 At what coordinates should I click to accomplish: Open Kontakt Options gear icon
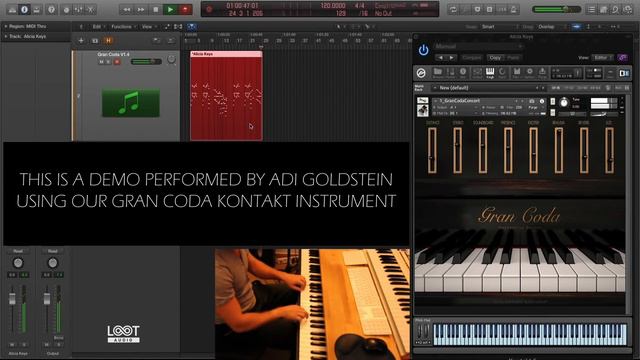pyautogui.click(x=529, y=73)
